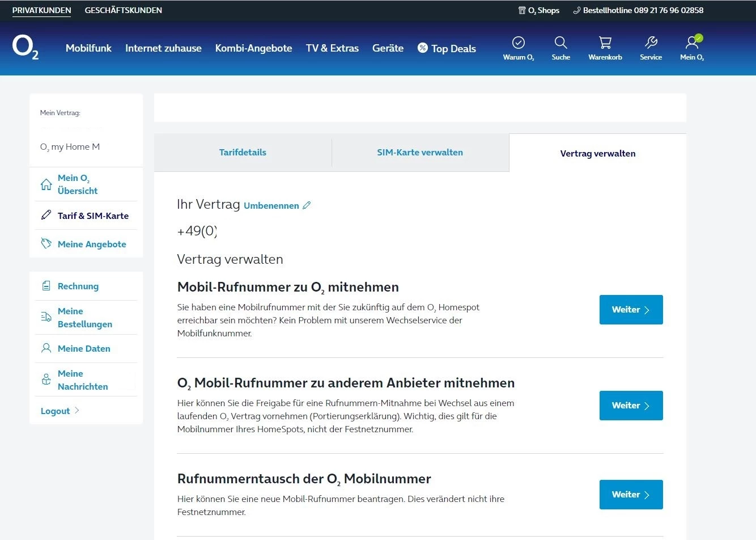Click the Mobil-Rufnummer zu O2 mitnehmen heading
Image resolution: width=756 pixels, height=540 pixels.
pos(288,288)
